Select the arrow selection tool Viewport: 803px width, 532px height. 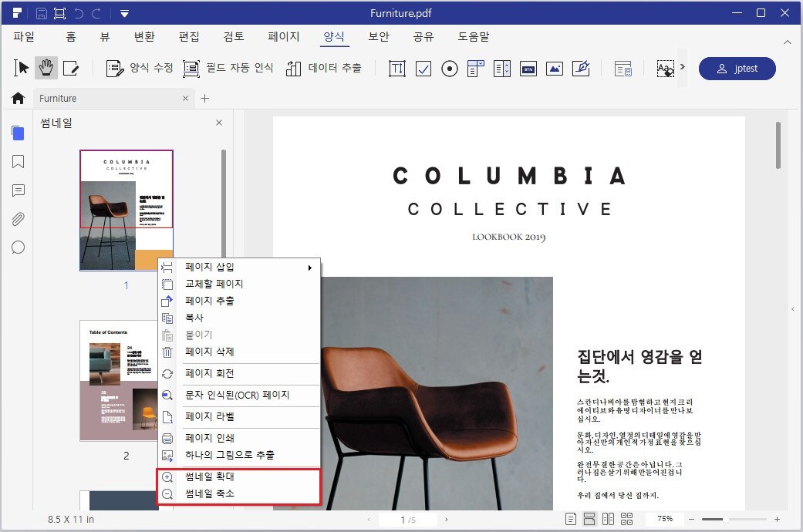pyautogui.click(x=21, y=68)
